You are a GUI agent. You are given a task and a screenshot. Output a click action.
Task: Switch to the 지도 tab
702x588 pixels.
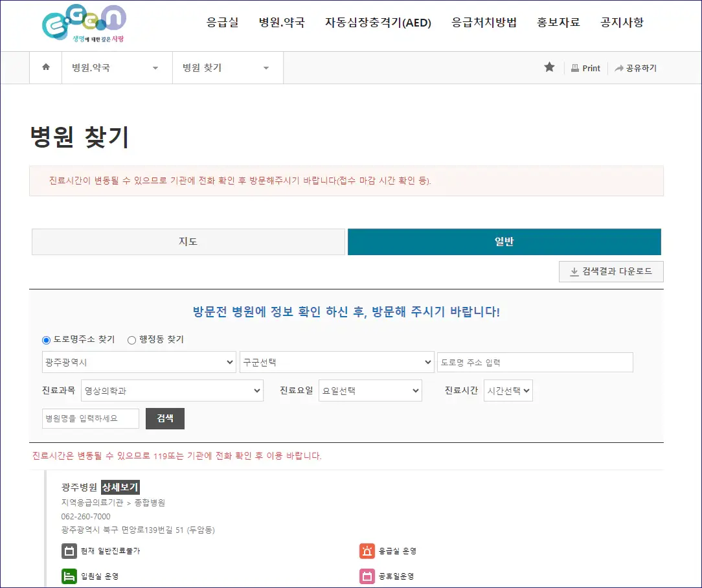click(188, 242)
